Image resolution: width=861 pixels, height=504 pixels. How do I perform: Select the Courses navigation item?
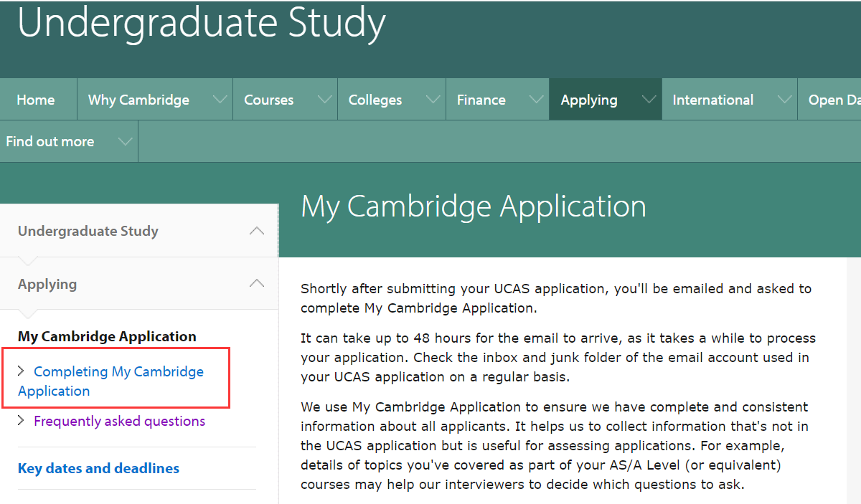269,100
